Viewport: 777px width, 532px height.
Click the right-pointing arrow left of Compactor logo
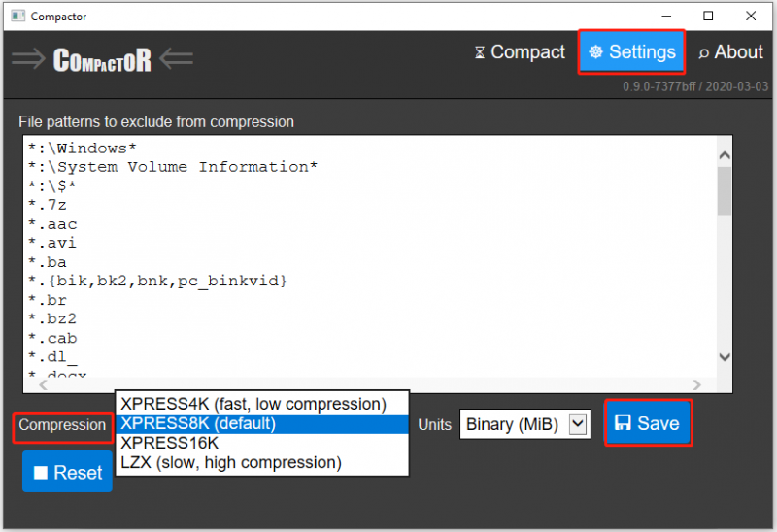29,59
